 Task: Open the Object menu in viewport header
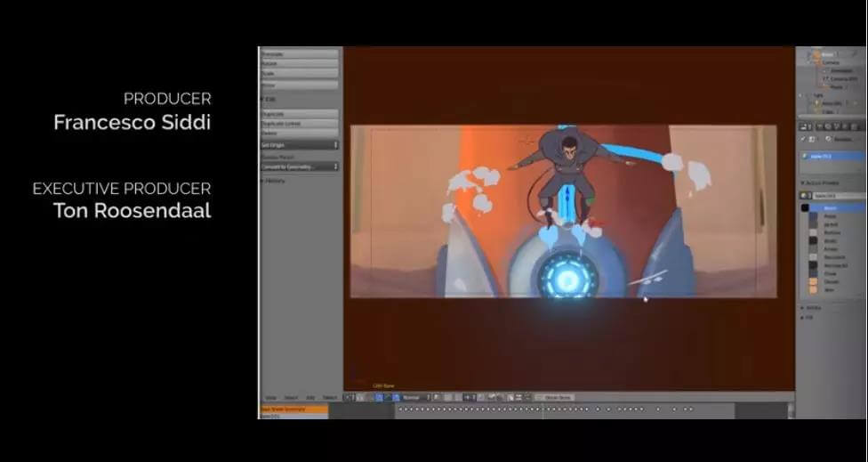[x=330, y=398]
